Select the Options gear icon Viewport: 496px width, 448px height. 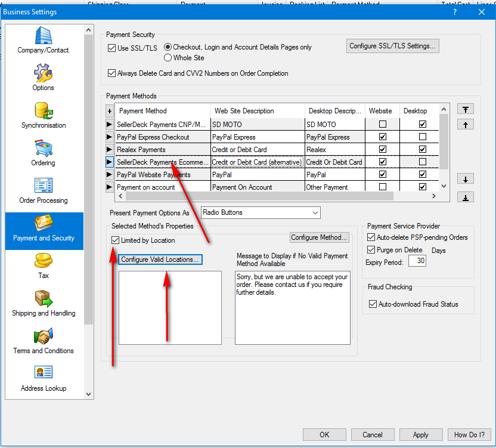(x=44, y=73)
